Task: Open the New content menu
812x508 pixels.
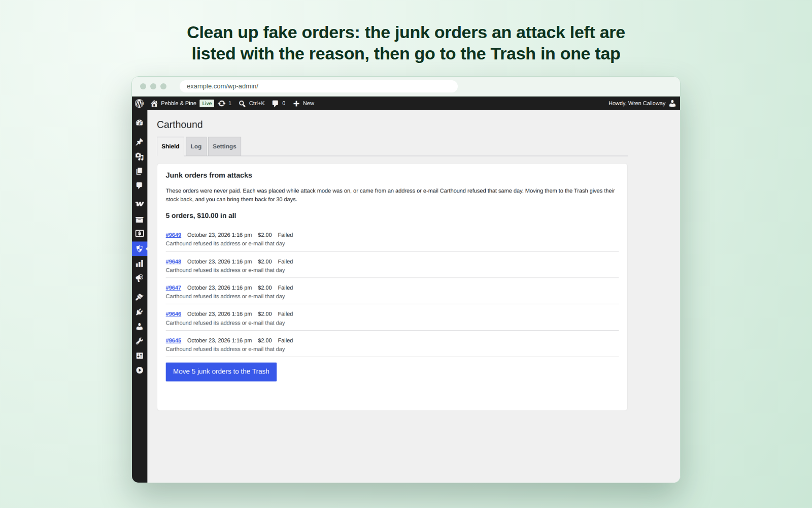Action: point(304,103)
